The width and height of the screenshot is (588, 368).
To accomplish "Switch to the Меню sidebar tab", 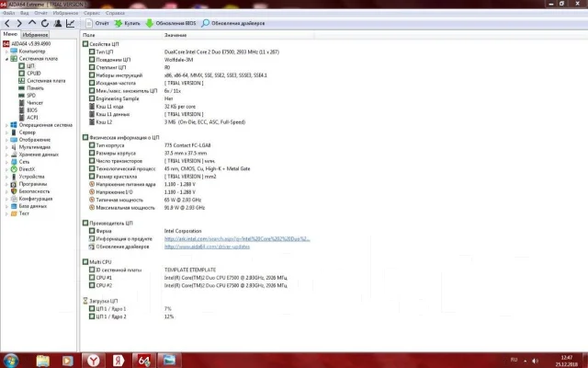I will click(x=10, y=34).
